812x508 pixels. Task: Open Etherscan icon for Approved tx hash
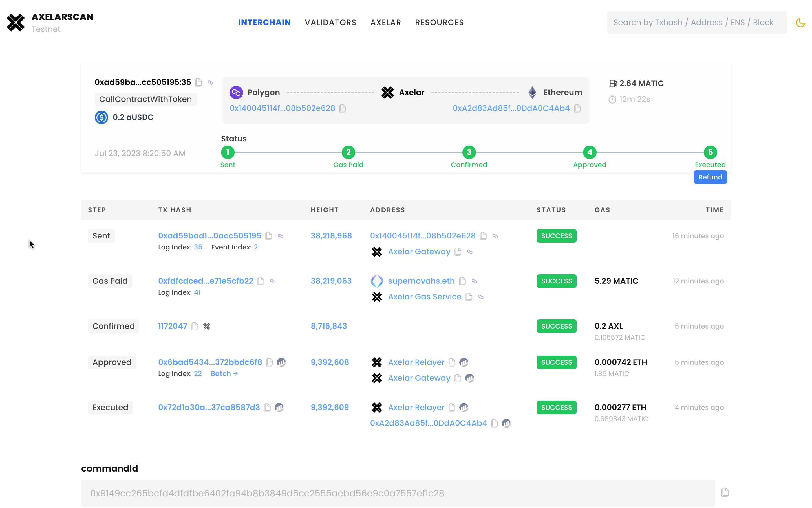pyautogui.click(x=281, y=362)
